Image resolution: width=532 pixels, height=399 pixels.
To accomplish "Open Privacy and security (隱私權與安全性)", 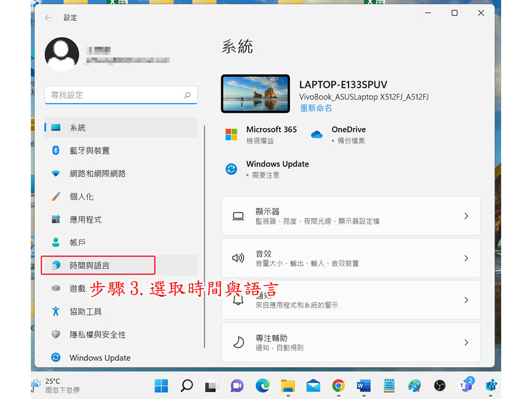I will pos(97,335).
